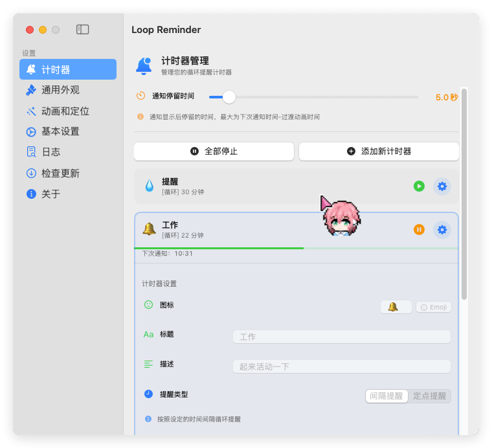Stop all timers with 全部停止
The image size is (492, 448).
pyautogui.click(x=214, y=151)
